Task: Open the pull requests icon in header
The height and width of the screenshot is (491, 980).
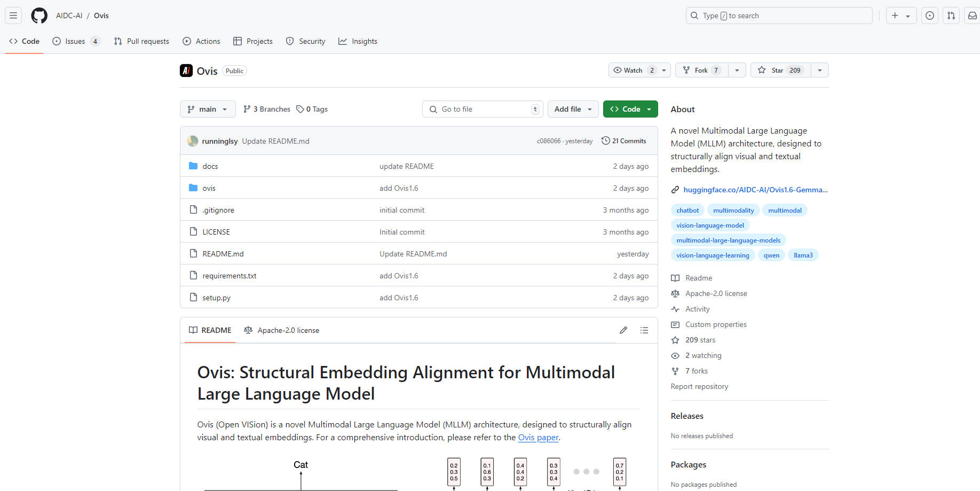Action: click(x=951, y=15)
